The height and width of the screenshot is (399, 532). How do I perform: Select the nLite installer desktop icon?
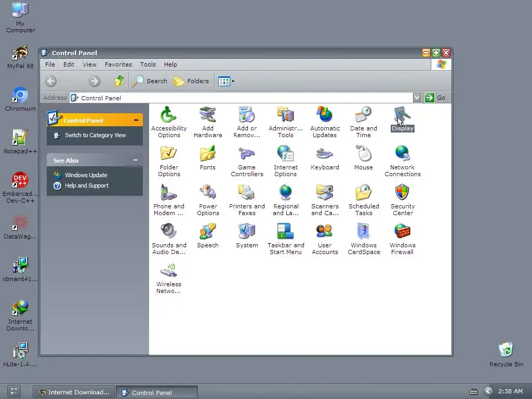(20, 354)
